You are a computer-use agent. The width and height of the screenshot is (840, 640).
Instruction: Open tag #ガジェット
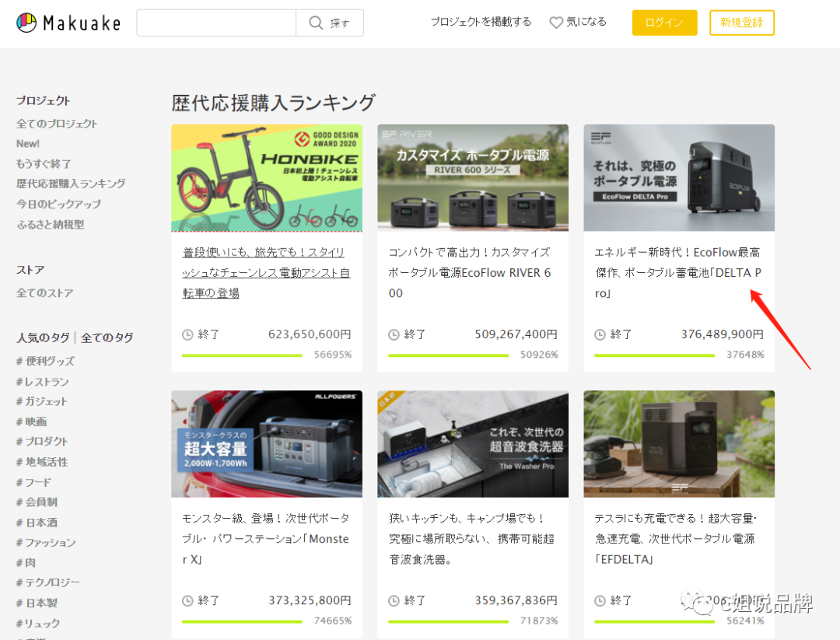42,401
